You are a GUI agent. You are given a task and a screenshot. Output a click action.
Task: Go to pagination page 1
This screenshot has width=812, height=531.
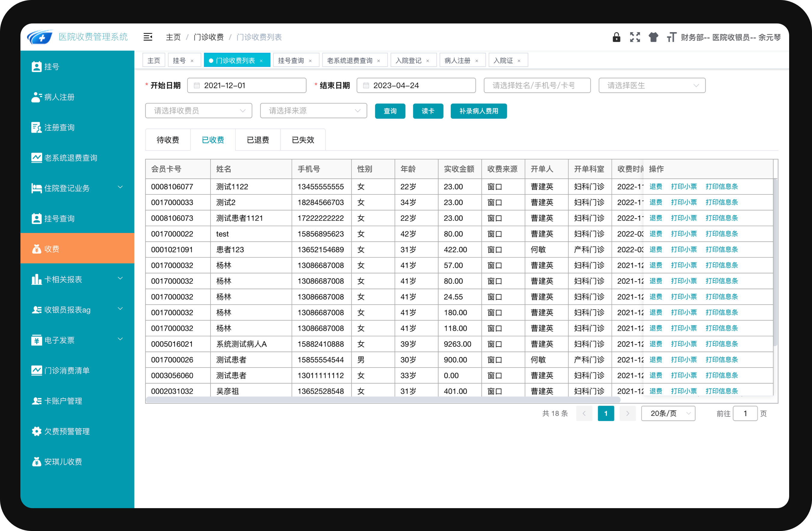(606, 414)
